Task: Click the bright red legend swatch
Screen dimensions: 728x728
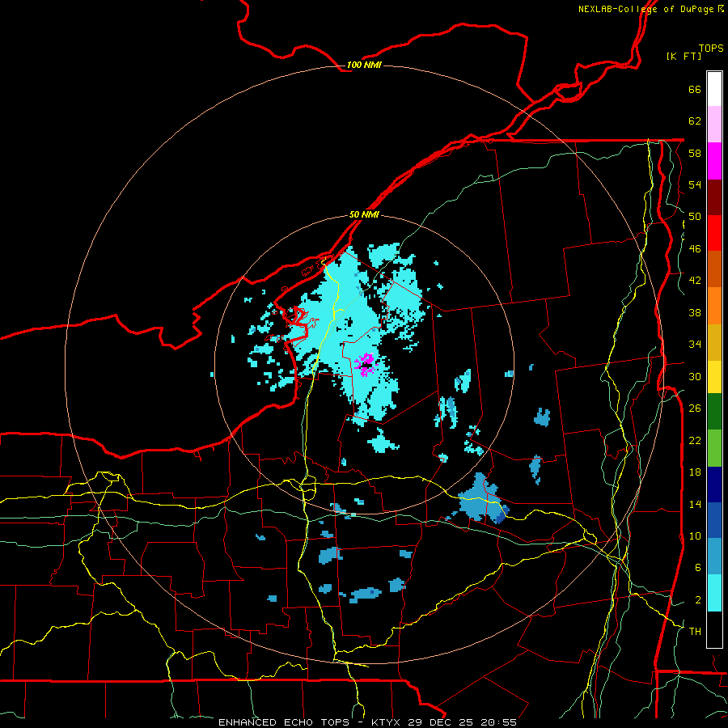Action: [x=714, y=233]
